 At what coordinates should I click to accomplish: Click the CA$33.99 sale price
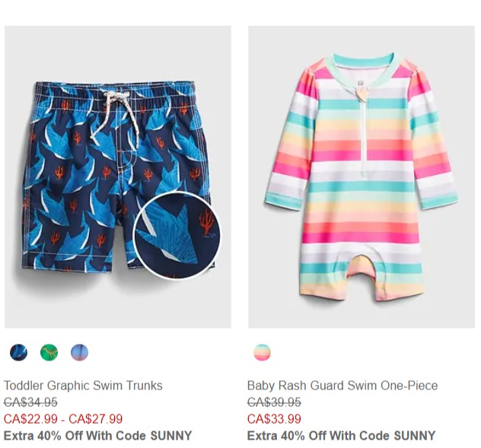click(x=274, y=419)
